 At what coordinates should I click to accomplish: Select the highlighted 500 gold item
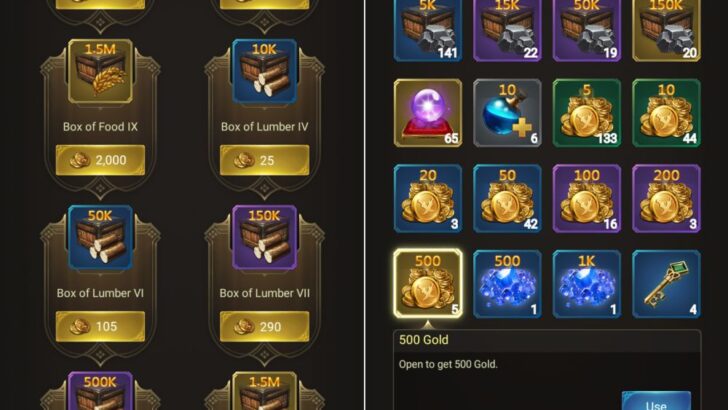428,284
